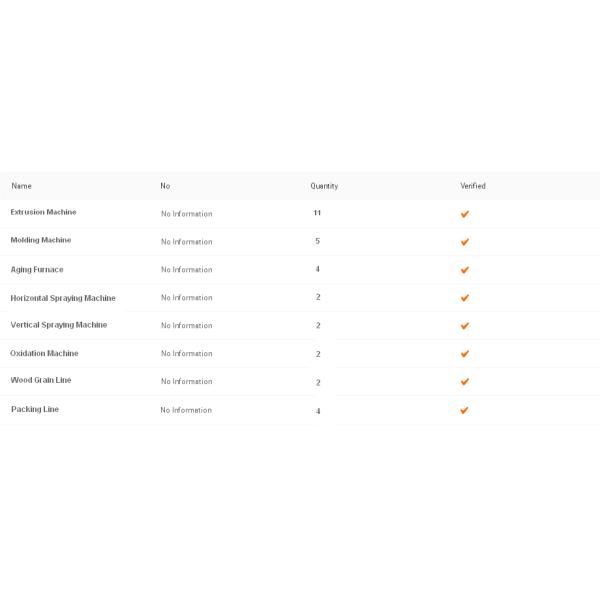600x600 pixels.
Task: Click the Wood Grain Line verified checkmark
Action: click(464, 382)
